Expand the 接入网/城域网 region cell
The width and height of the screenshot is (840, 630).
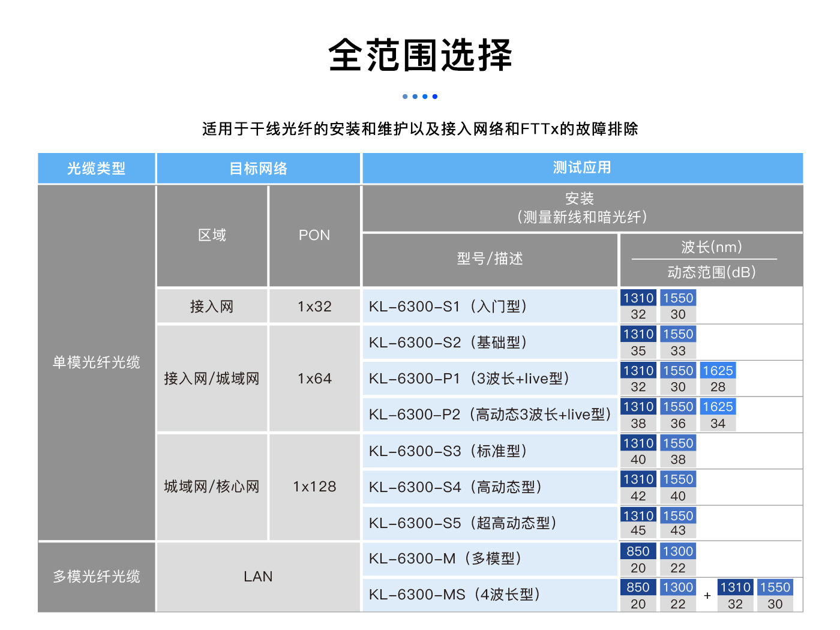point(211,378)
